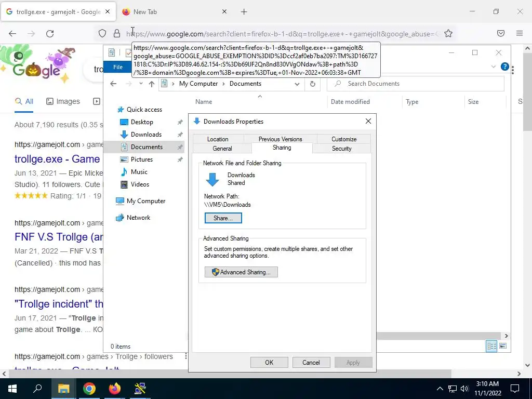Viewport: 532px width, 399px height.
Task: Bookmark this page with the star icon
Action: 448,33
